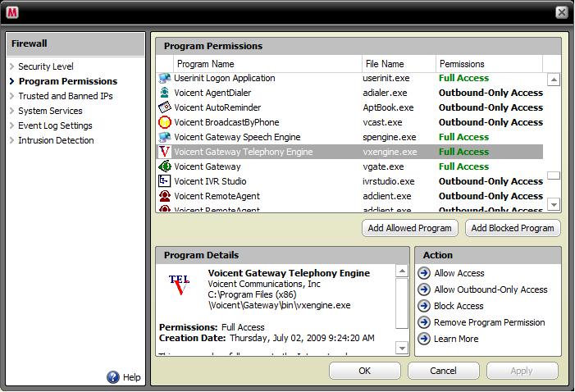The image size is (575, 392).
Task: Click the Userinit Logon Application icon
Action: 165,79
